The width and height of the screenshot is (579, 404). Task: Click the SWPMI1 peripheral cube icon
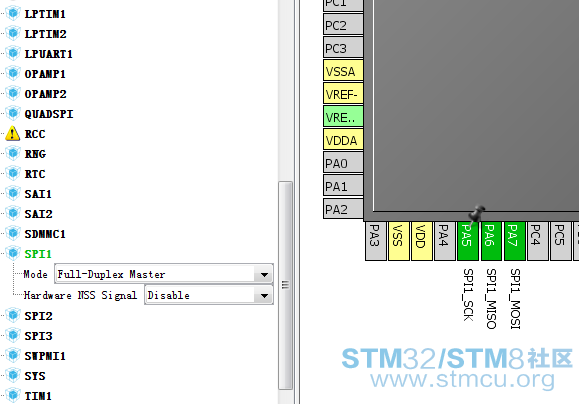pyautogui.click(x=13, y=355)
